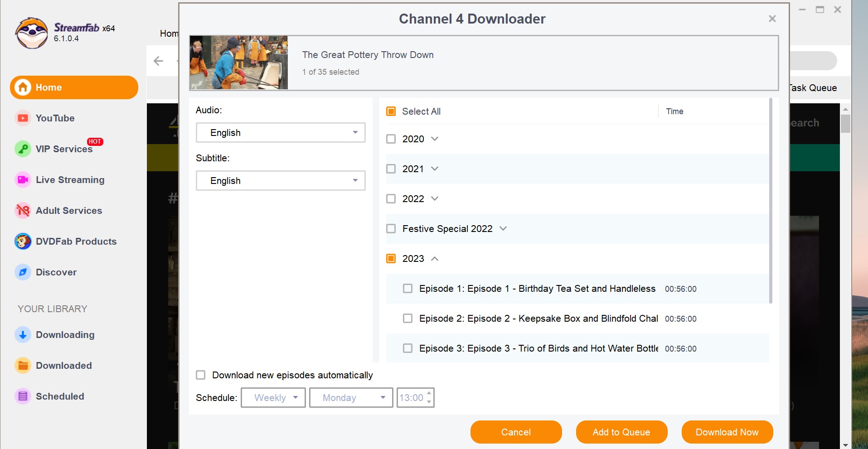Screen dimensions: 868x449
Task: Select Episode 1 Birthday Tea Set title
Action: (x=537, y=289)
